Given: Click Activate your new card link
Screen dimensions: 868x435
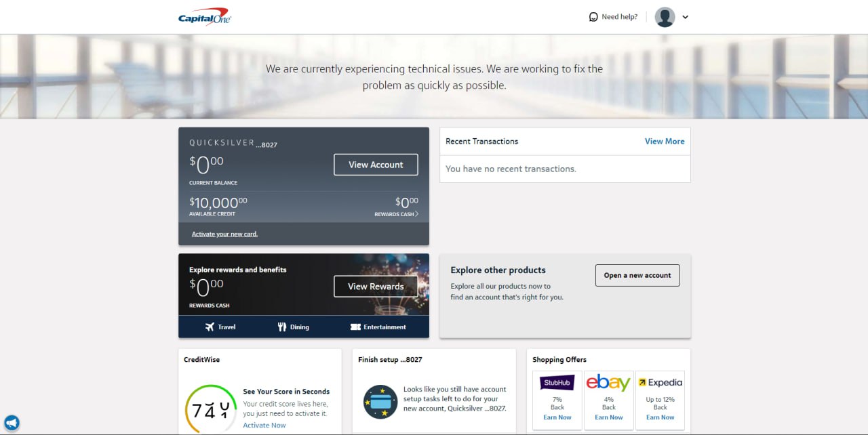Looking at the screenshot, I should click(x=224, y=234).
